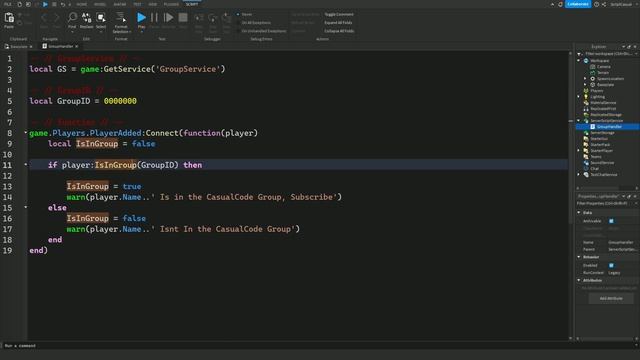The height and width of the screenshot is (360, 640).
Task: Switch to the GroupHandler script tab
Action: (x=60, y=47)
